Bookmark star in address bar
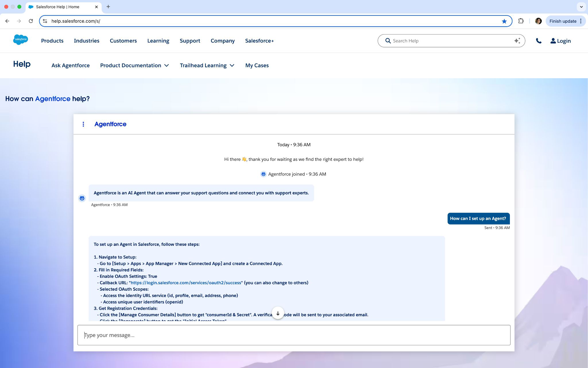The width and height of the screenshot is (588, 368). [x=504, y=21]
